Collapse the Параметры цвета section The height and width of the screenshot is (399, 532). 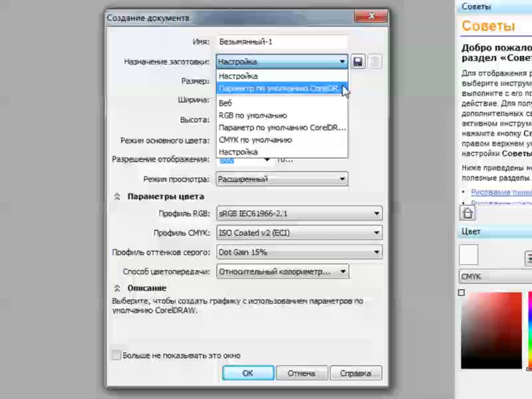click(117, 196)
